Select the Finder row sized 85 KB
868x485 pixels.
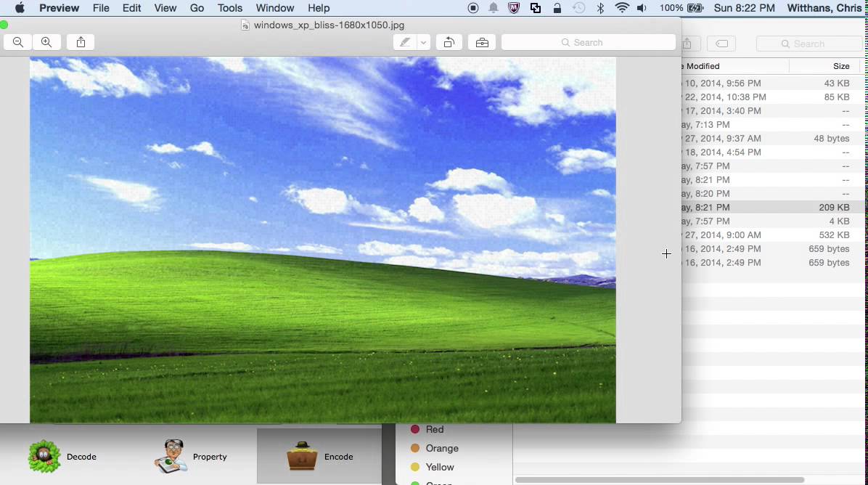(x=773, y=97)
